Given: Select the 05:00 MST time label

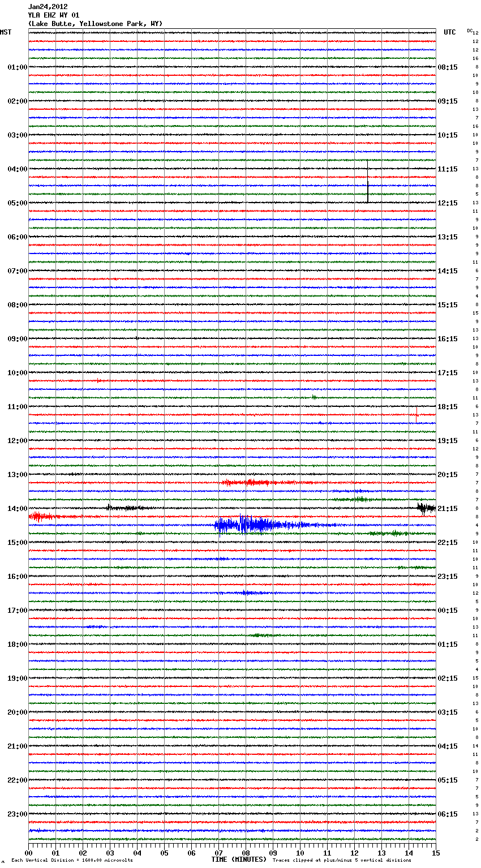Looking at the screenshot, I should pyautogui.click(x=18, y=203).
